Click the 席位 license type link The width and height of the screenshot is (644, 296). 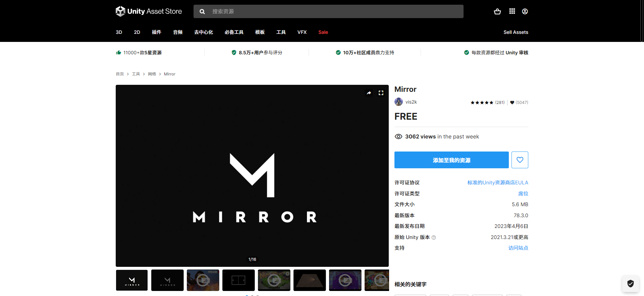pos(523,193)
